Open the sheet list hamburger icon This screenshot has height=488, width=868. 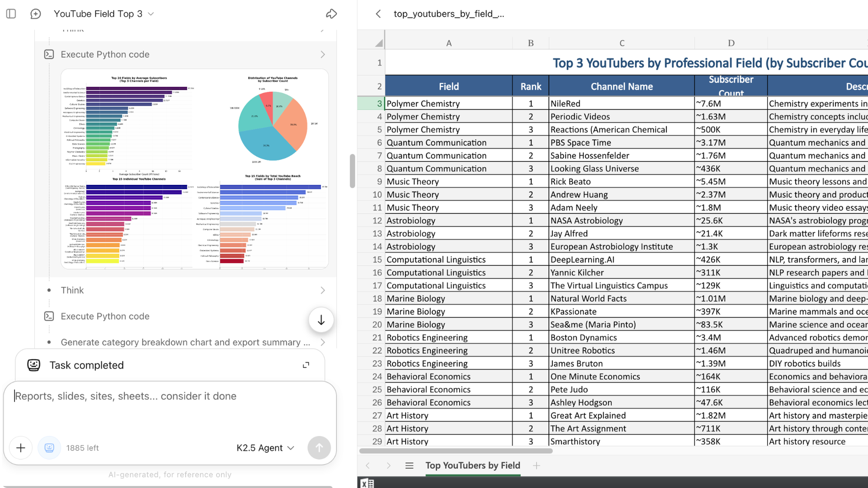pos(410,465)
